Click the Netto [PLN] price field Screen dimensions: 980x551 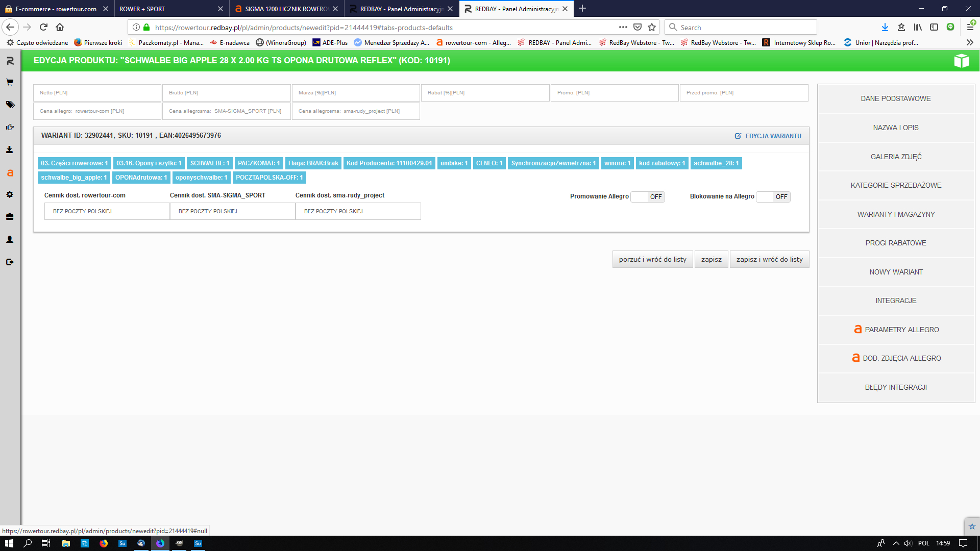[x=97, y=93]
